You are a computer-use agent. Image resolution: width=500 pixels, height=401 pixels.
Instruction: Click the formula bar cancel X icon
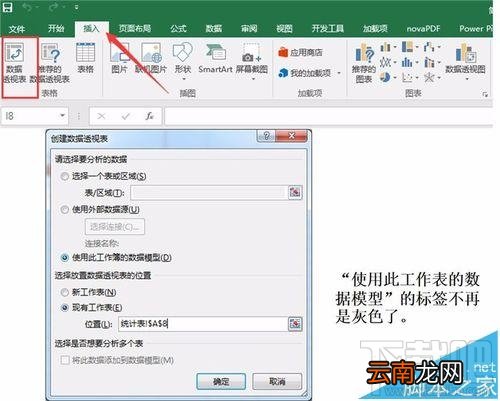click(x=101, y=116)
